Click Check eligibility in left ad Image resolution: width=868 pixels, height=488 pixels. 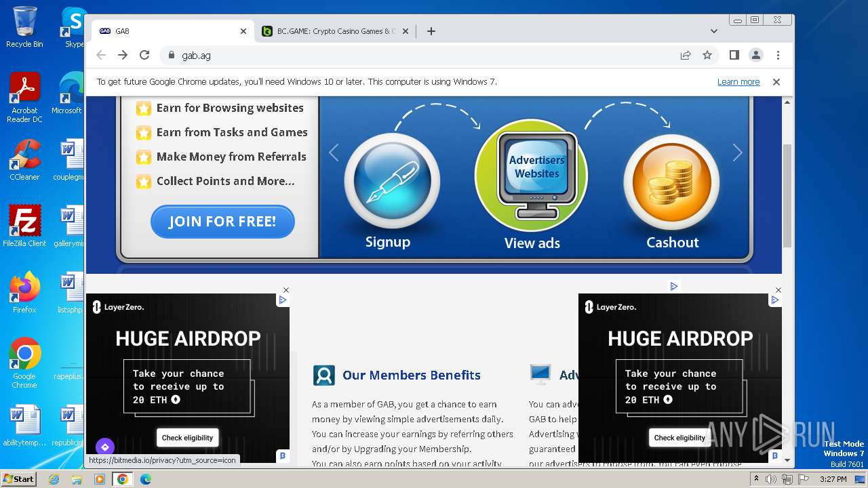pyautogui.click(x=187, y=438)
